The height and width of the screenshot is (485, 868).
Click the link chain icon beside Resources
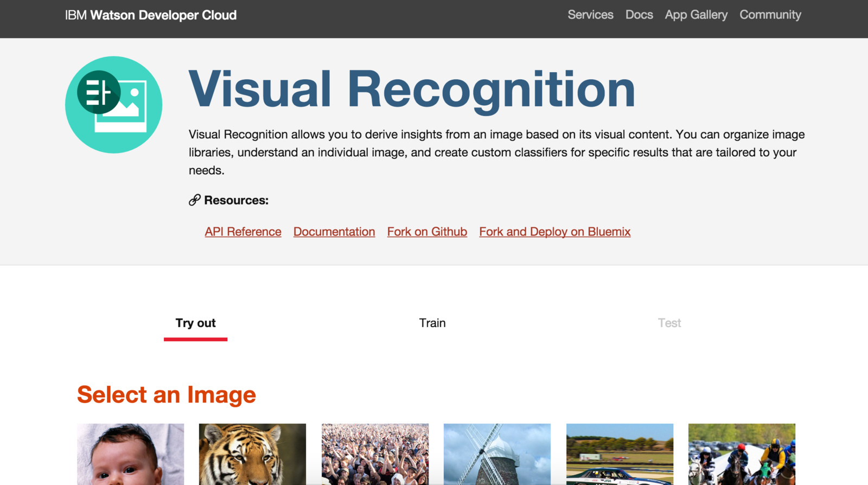tap(195, 200)
